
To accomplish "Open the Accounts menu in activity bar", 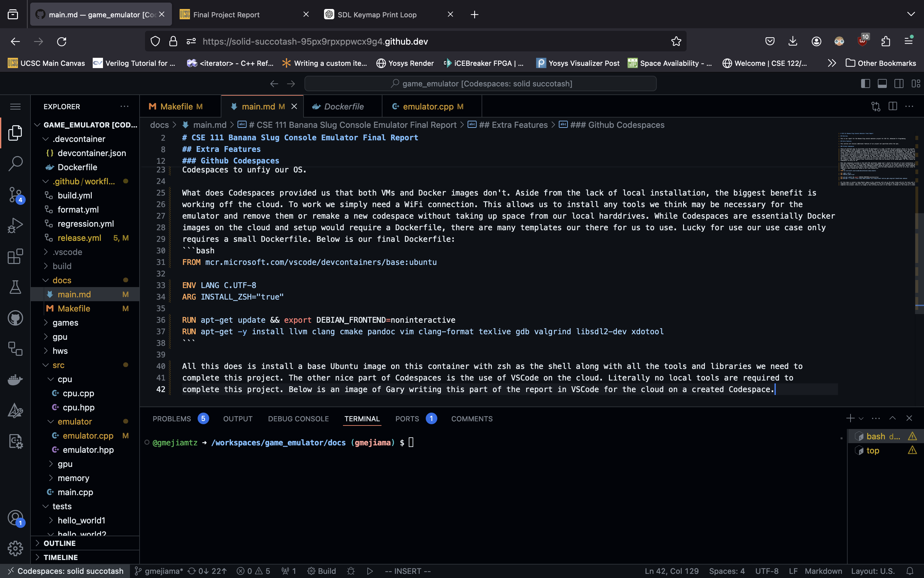I will coord(15,518).
